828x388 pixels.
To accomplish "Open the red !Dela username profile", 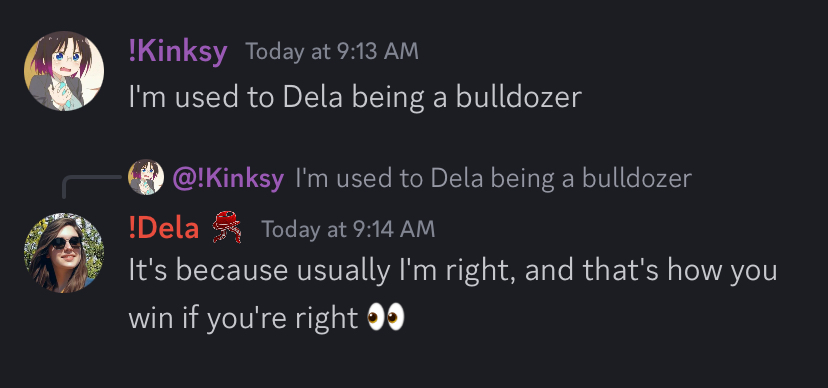I will coord(164,228).
